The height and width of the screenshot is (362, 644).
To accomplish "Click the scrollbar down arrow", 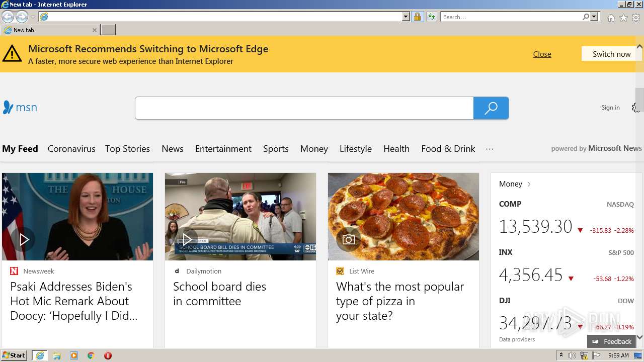I will [639, 337].
